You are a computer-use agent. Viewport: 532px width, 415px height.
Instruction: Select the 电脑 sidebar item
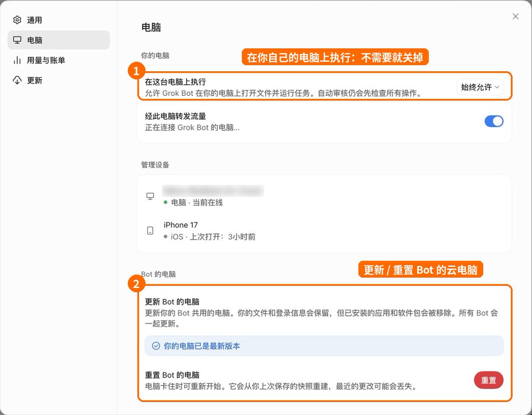(59, 40)
